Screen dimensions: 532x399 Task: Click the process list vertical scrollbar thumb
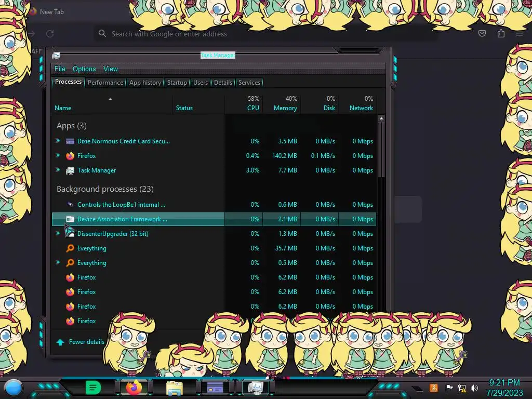382,150
